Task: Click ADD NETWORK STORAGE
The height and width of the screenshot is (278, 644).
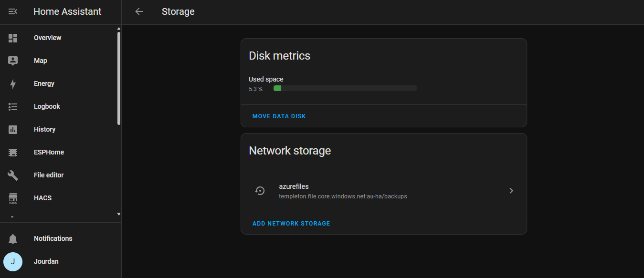Action: tap(291, 224)
